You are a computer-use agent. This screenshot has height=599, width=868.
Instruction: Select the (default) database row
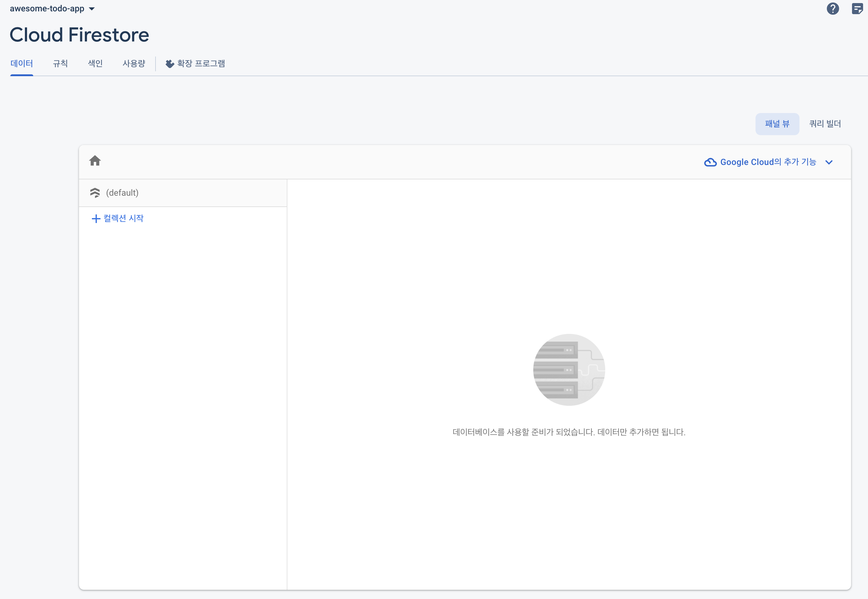pyautogui.click(x=183, y=193)
